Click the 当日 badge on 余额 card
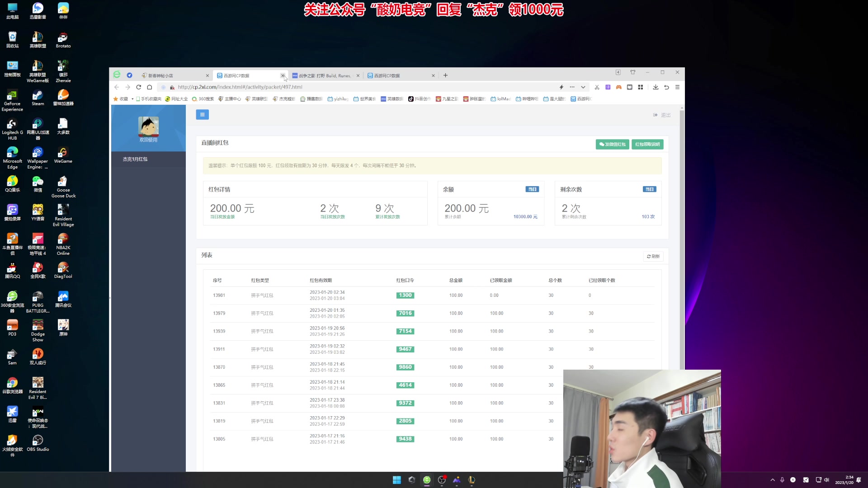Image resolution: width=868 pixels, height=488 pixels. [x=532, y=189]
